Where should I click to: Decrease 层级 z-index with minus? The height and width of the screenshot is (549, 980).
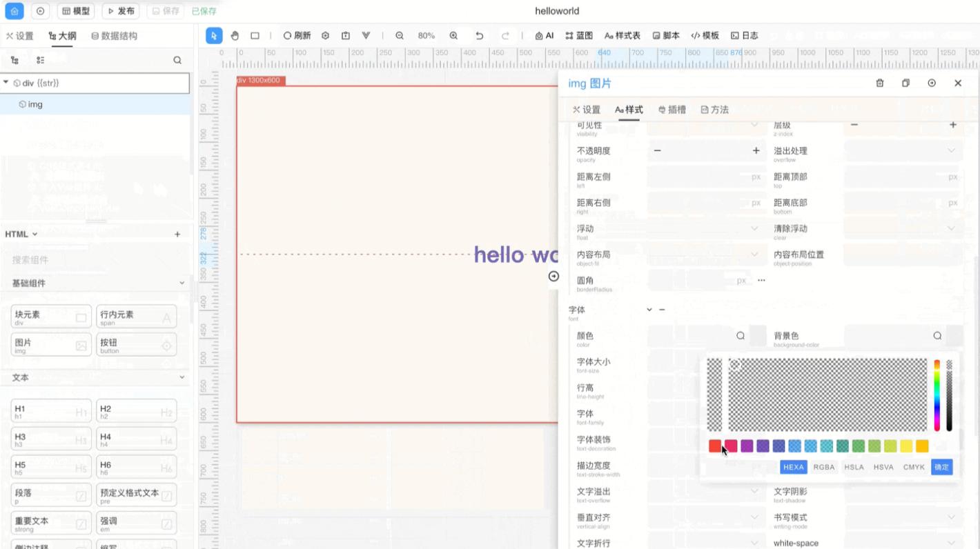(854, 125)
